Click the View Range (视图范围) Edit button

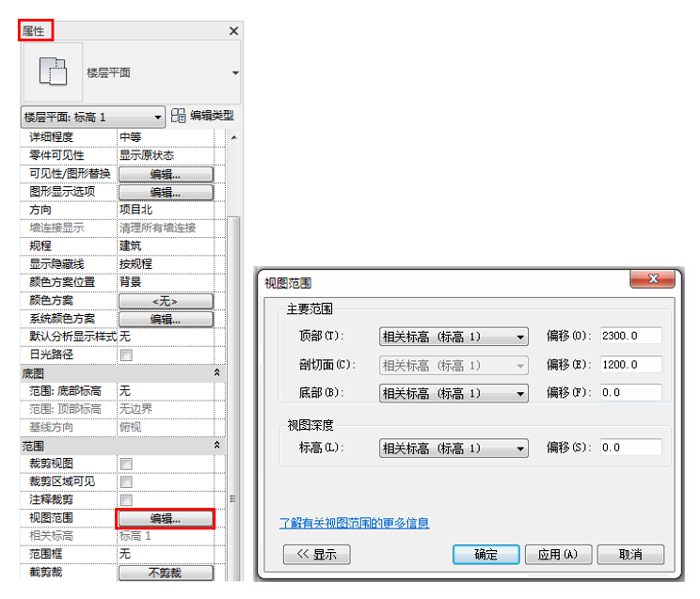click(x=166, y=518)
